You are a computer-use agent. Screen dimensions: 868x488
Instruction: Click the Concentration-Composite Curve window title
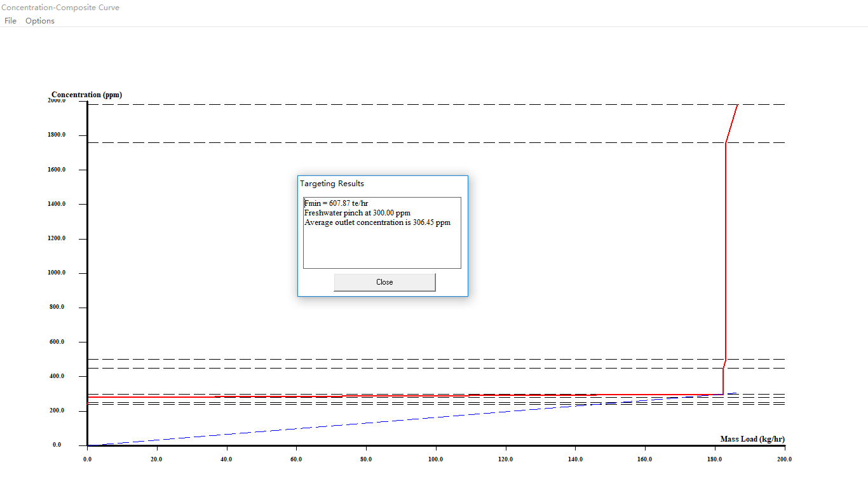click(60, 8)
